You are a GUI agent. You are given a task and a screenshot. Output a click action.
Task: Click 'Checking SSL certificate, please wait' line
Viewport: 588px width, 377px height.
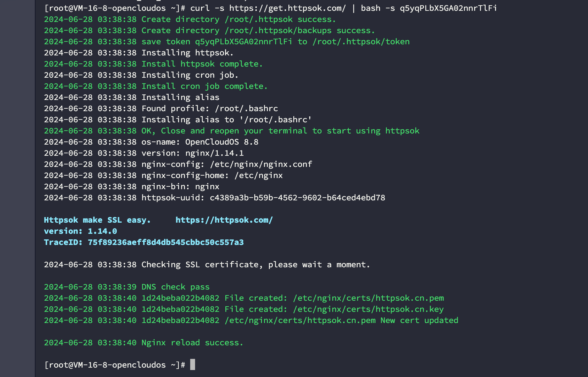coord(207,264)
